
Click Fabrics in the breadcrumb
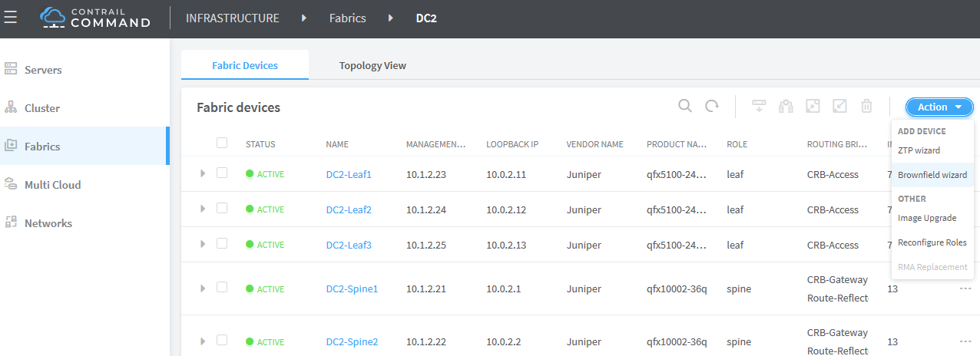click(347, 18)
